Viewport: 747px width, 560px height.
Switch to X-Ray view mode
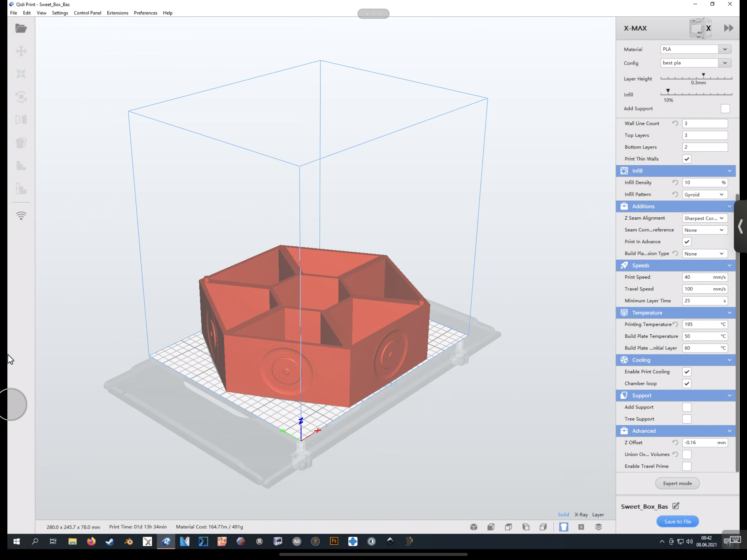[x=581, y=514]
